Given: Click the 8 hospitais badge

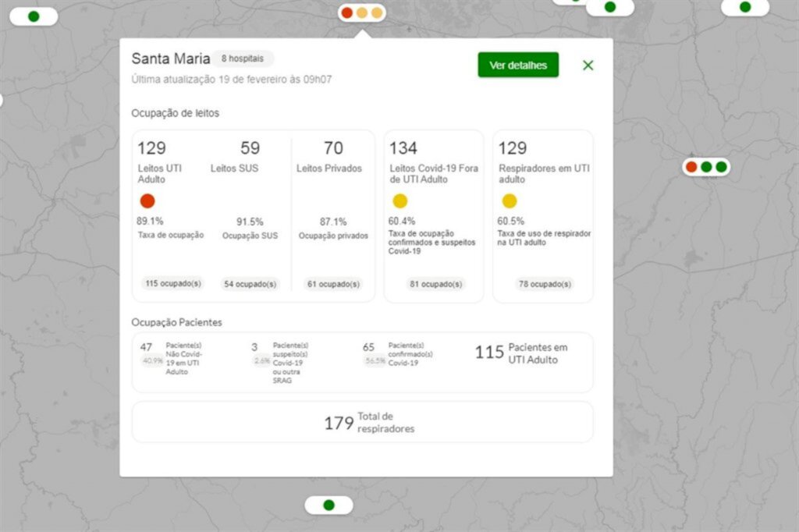Looking at the screenshot, I should click(243, 59).
